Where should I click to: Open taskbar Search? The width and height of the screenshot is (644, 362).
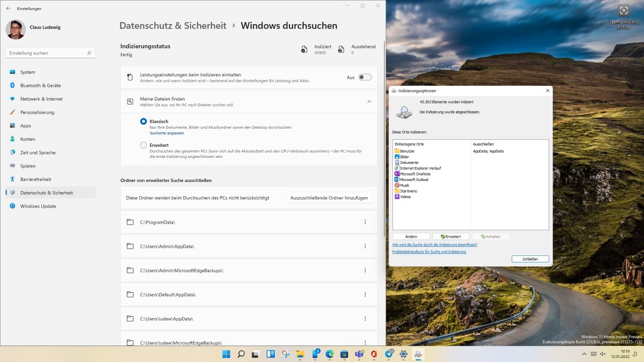coord(241,354)
